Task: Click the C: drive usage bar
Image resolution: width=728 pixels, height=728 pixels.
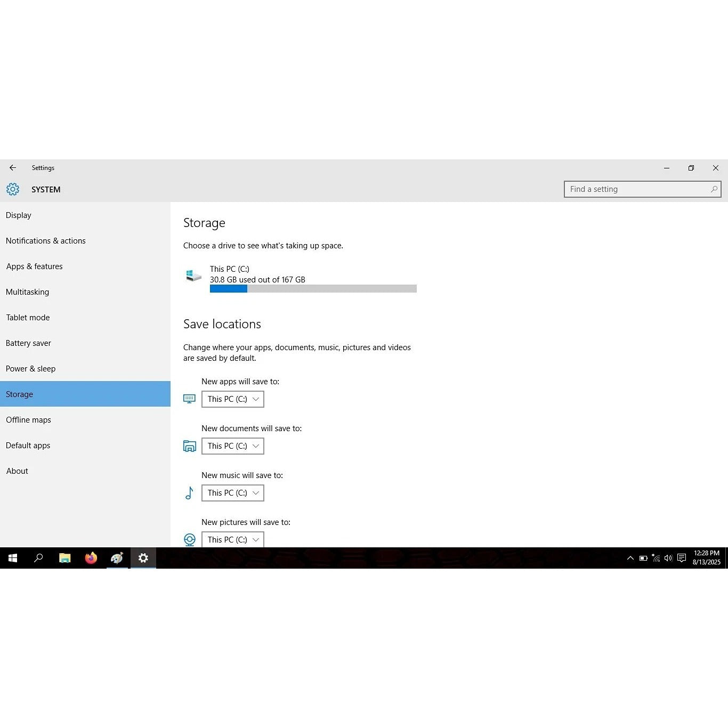Action: pyautogui.click(x=313, y=289)
